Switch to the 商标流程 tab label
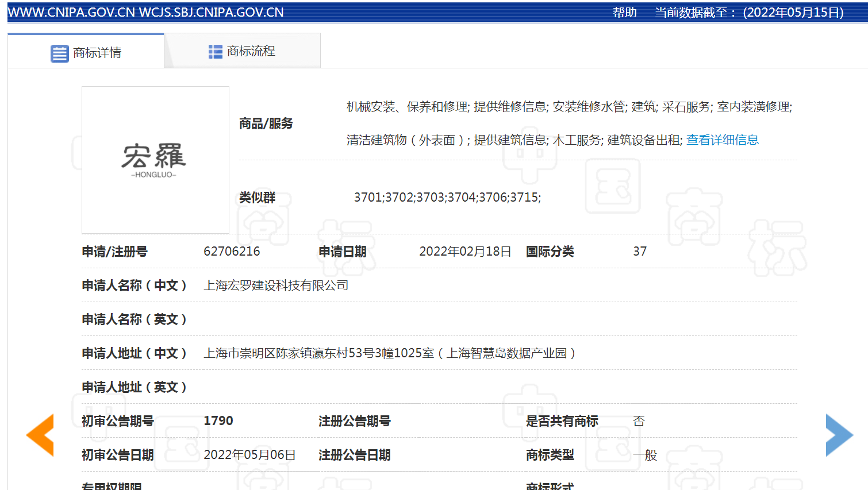This screenshot has width=868, height=490. (x=251, y=52)
